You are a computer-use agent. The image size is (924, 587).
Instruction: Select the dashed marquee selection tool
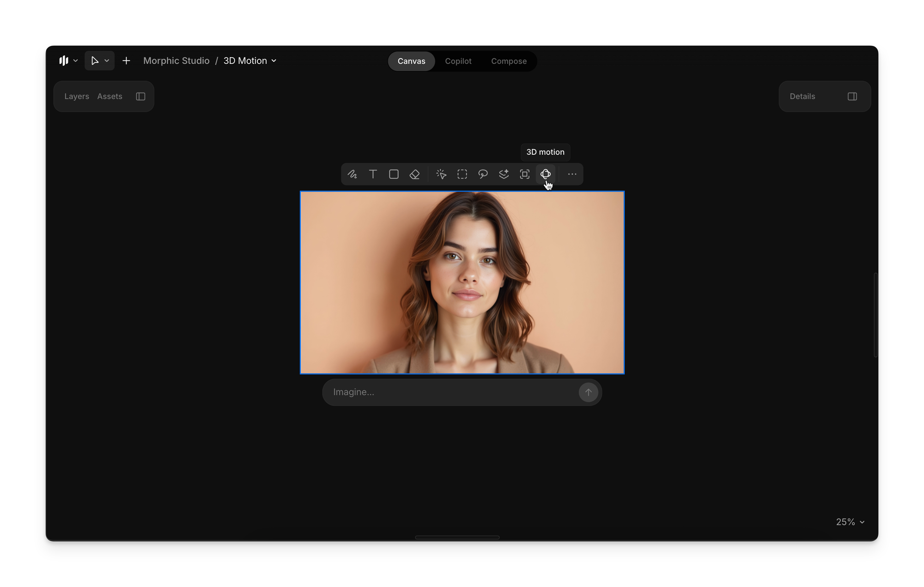point(462,174)
